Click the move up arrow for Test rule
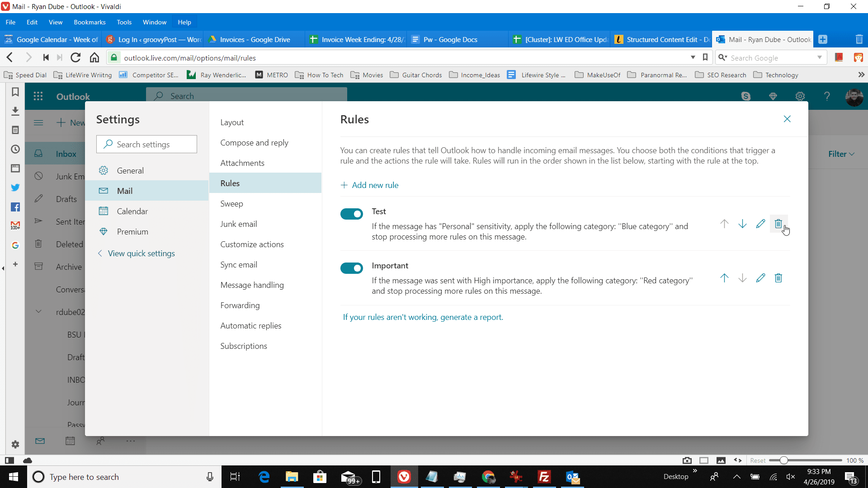This screenshot has width=868, height=488. tap(724, 224)
